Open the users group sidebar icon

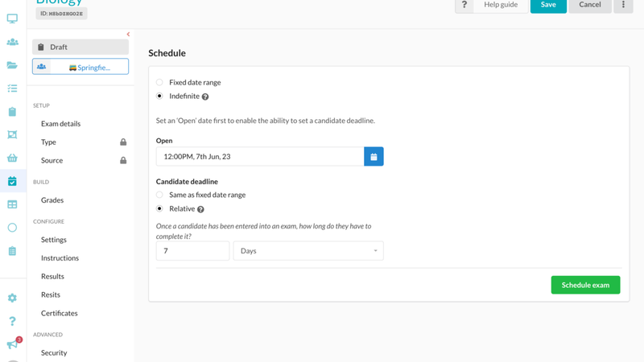tap(12, 42)
